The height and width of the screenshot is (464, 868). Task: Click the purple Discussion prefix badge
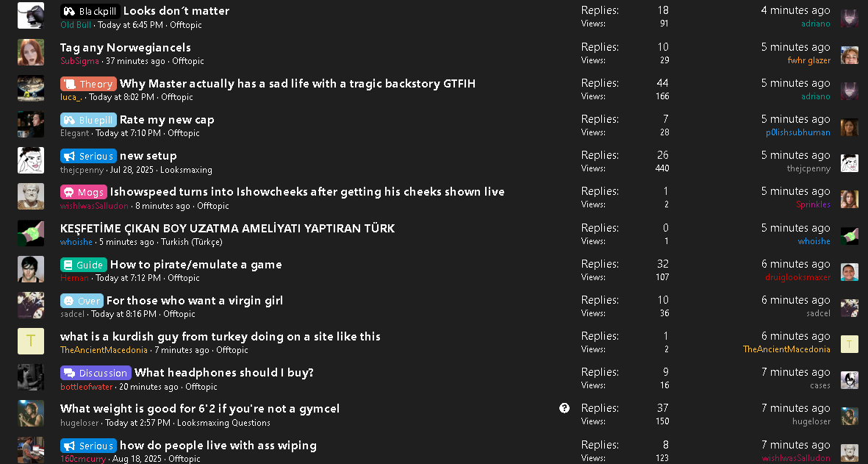pos(96,373)
